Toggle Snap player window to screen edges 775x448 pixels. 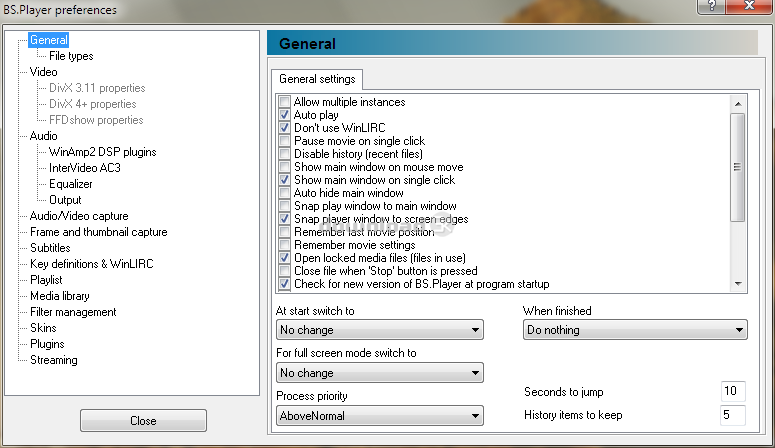284,219
